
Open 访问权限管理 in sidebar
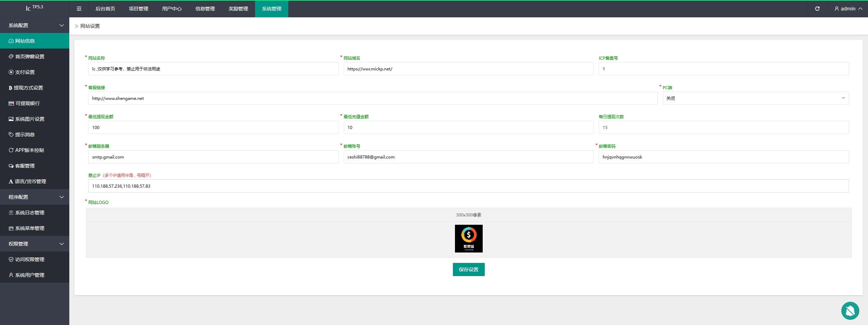pyautogui.click(x=35, y=259)
